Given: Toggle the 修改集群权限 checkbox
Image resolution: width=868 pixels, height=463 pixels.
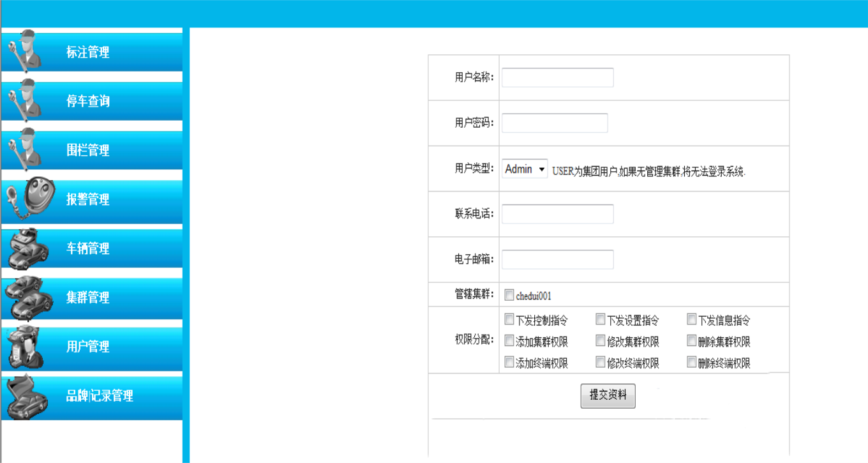Looking at the screenshot, I should coord(601,341).
